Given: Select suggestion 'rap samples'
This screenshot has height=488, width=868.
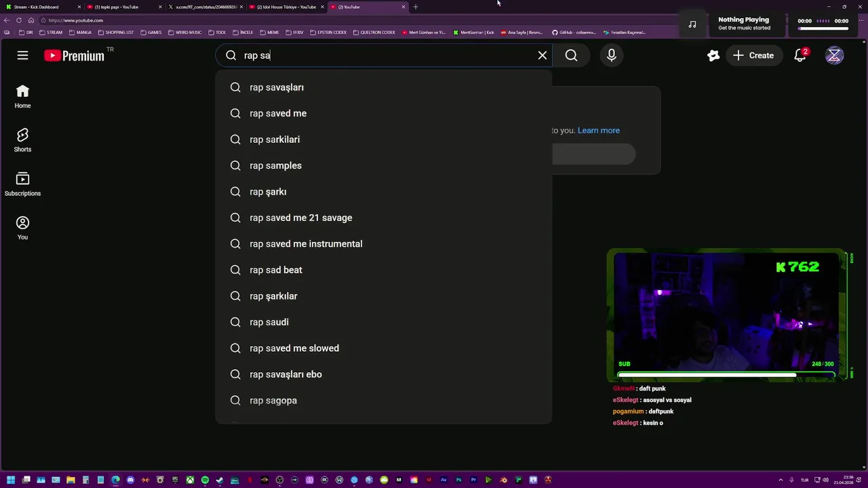Looking at the screenshot, I should click(x=384, y=165).
